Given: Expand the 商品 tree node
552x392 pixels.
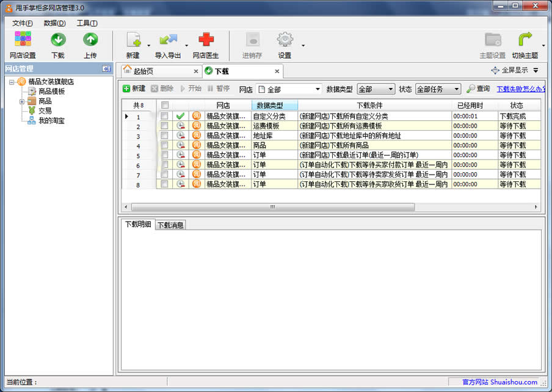Looking at the screenshot, I should (22, 101).
